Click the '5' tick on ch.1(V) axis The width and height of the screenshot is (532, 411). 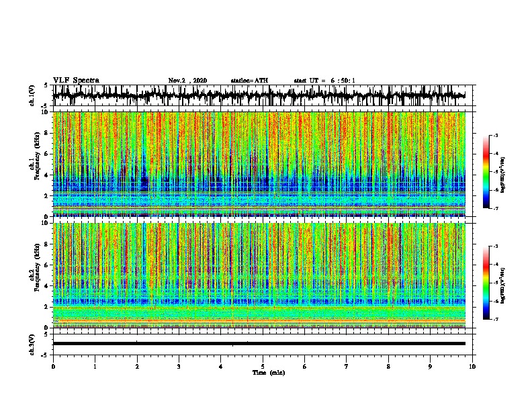pyautogui.click(x=46, y=85)
